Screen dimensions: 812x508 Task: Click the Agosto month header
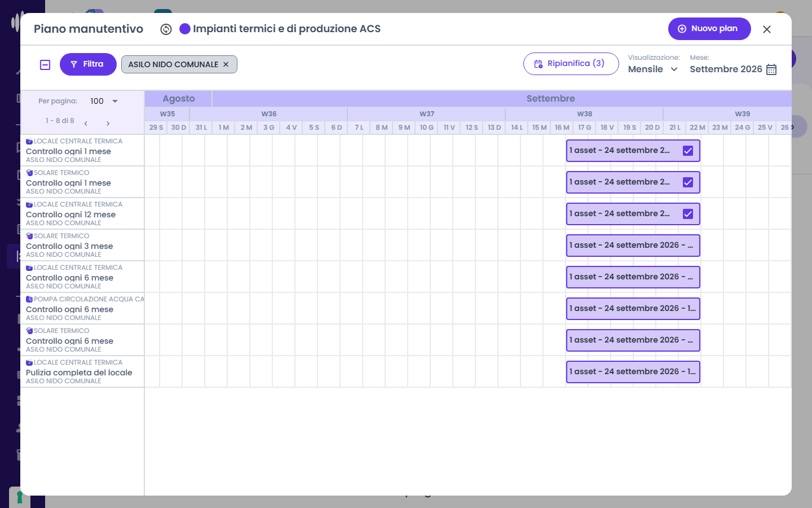[x=179, y=99]
